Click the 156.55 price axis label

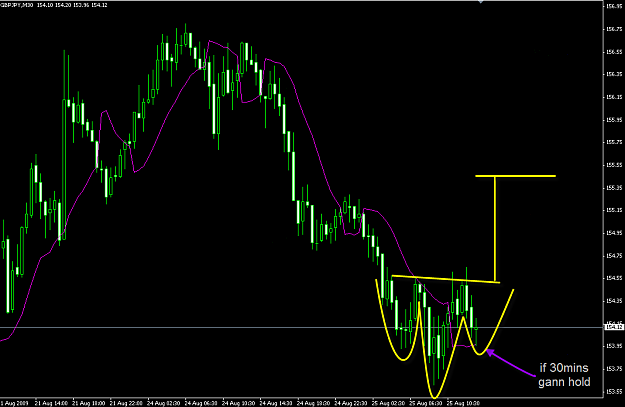[x=614, y=52]
